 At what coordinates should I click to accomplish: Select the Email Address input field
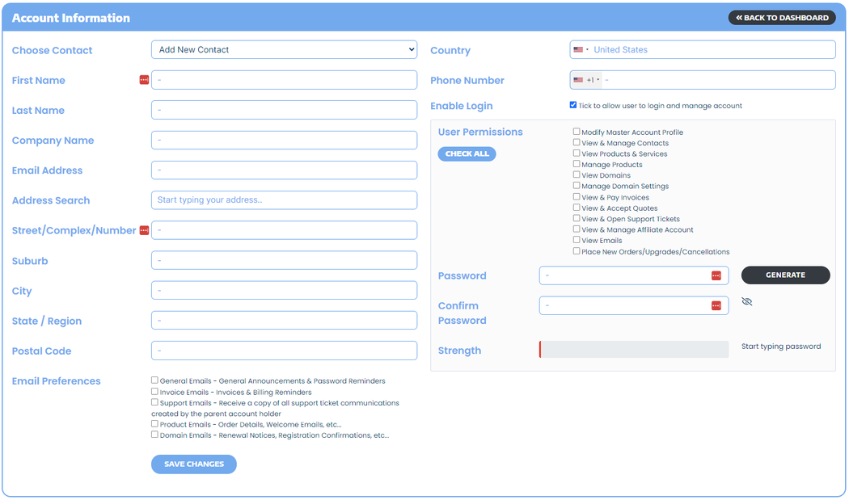coord(285,170)
